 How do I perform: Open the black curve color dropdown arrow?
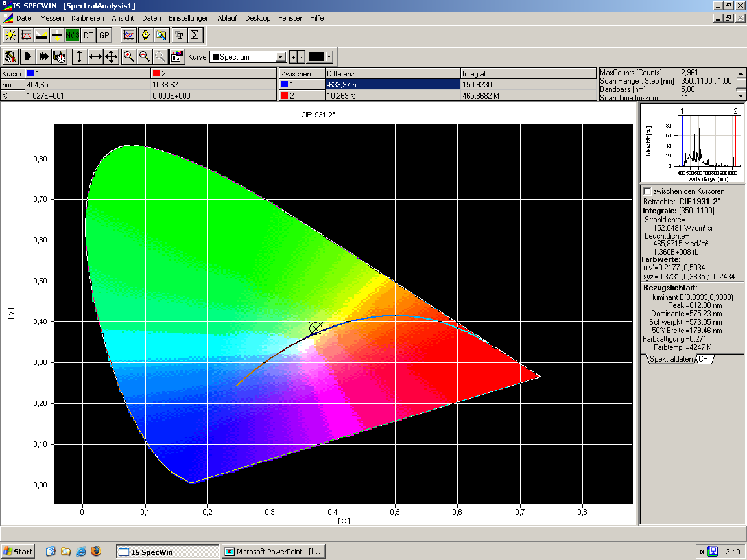(329, 57)
